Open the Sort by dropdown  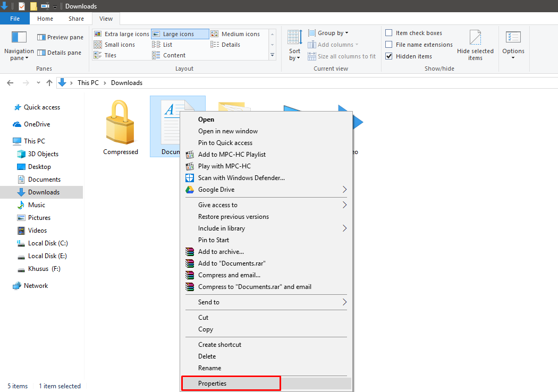(294, 45)
